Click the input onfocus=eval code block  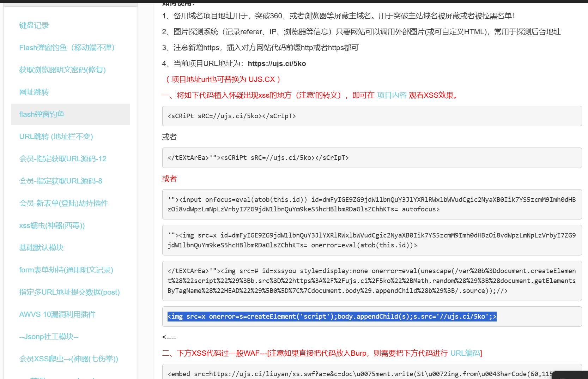pos(372,204)
